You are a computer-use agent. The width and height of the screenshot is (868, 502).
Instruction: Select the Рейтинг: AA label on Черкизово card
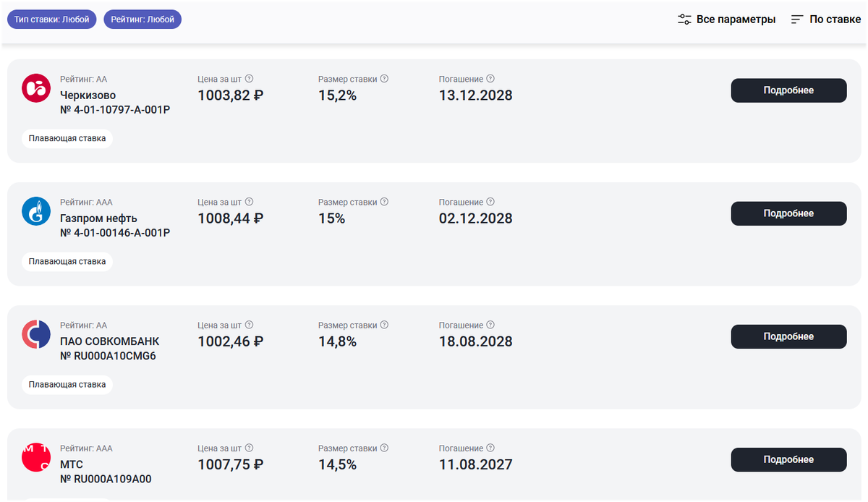83,79
